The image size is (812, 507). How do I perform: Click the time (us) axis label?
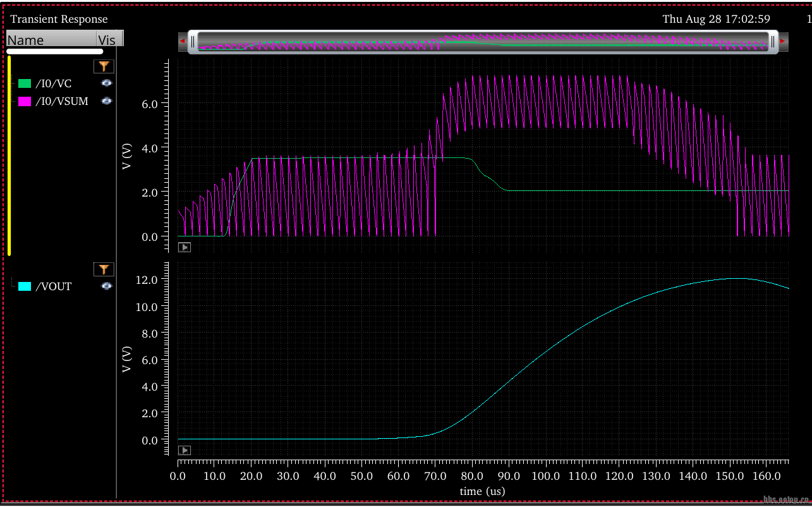[x=482, y=491]
